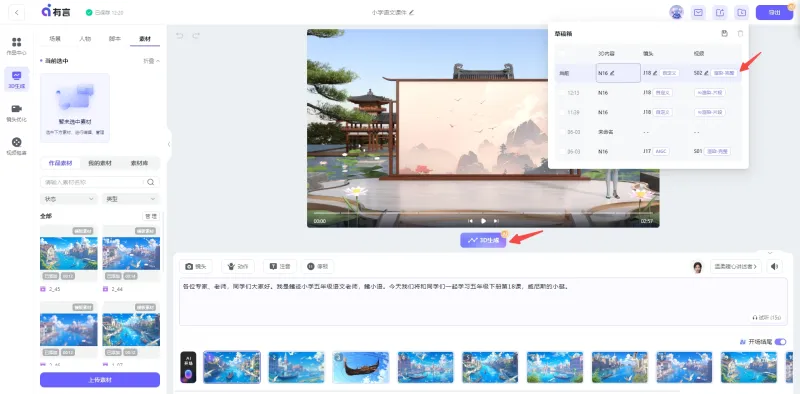Switch to 素材库 sub-tab

(139, 163)
